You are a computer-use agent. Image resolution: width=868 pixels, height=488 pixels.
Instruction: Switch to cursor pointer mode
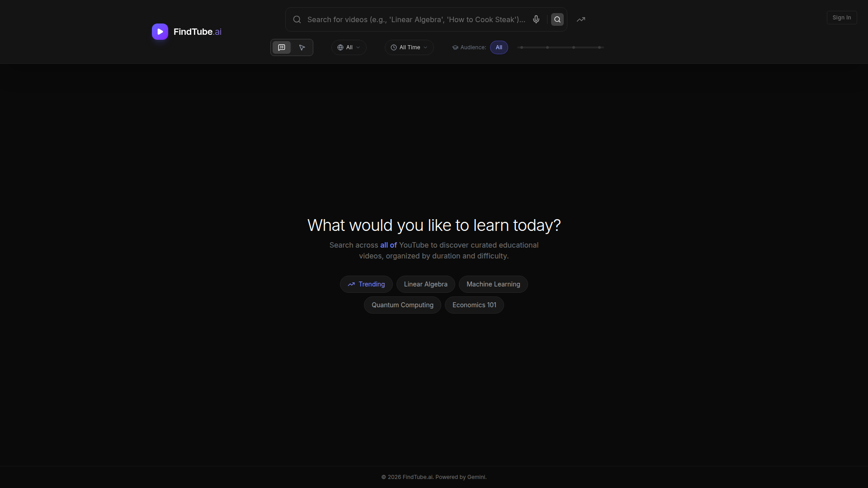point(302,47)
